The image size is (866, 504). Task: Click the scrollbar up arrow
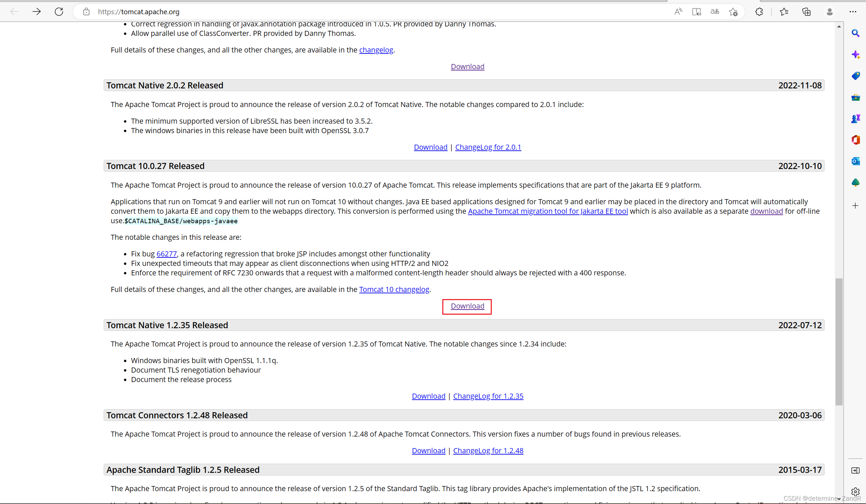coord(839,26)
